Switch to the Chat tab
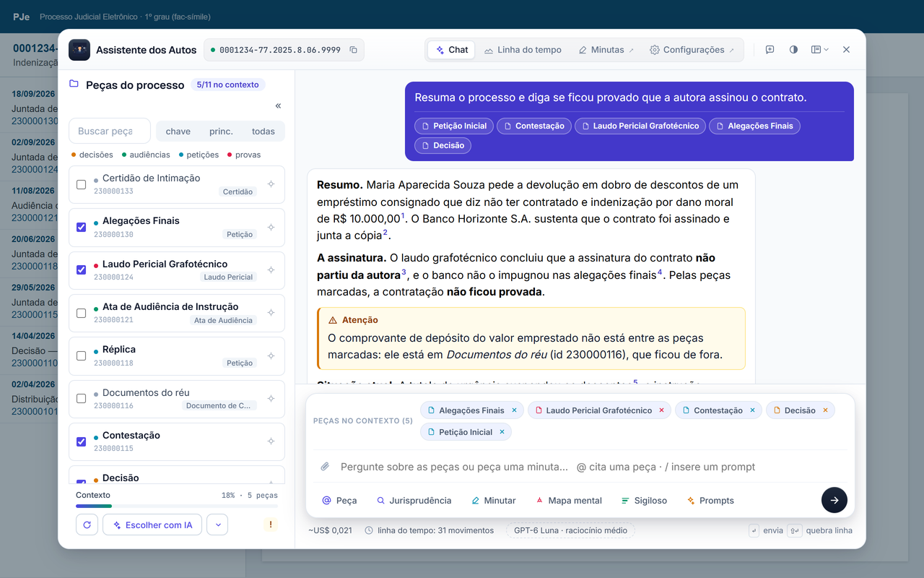Image resolution: width=924 pixels, height=578 pixels. [x=452, y=50]
